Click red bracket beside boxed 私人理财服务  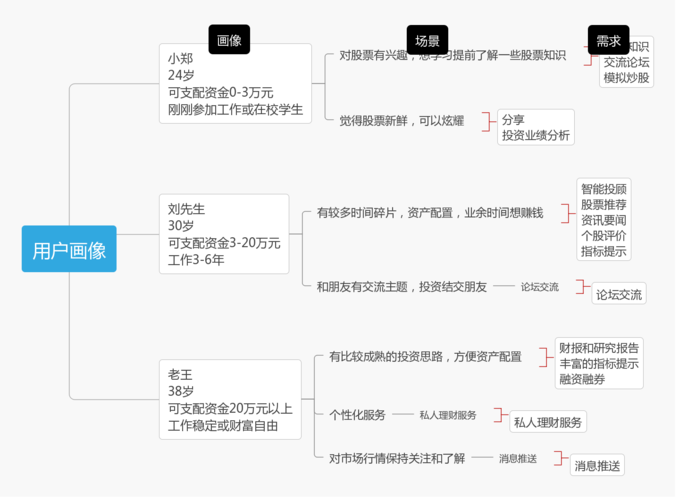501,415
